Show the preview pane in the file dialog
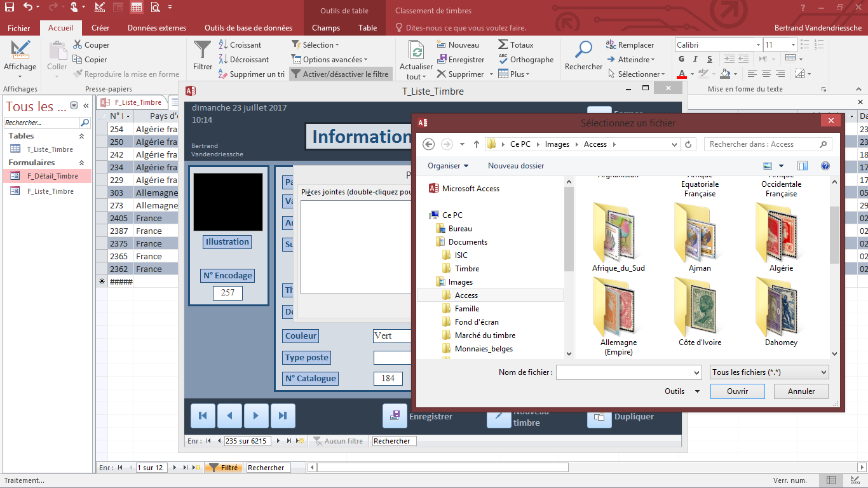This screenshot has height=488, width=868. pos(803,166)
